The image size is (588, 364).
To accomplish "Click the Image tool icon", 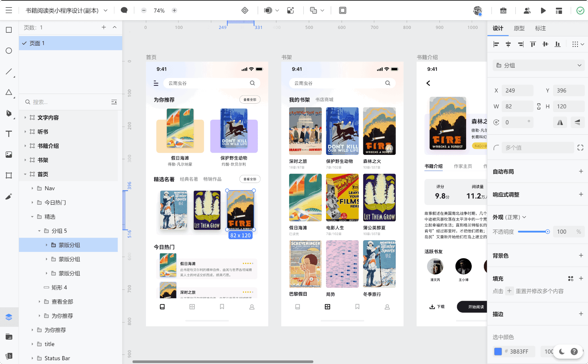I will pos(9,155).
